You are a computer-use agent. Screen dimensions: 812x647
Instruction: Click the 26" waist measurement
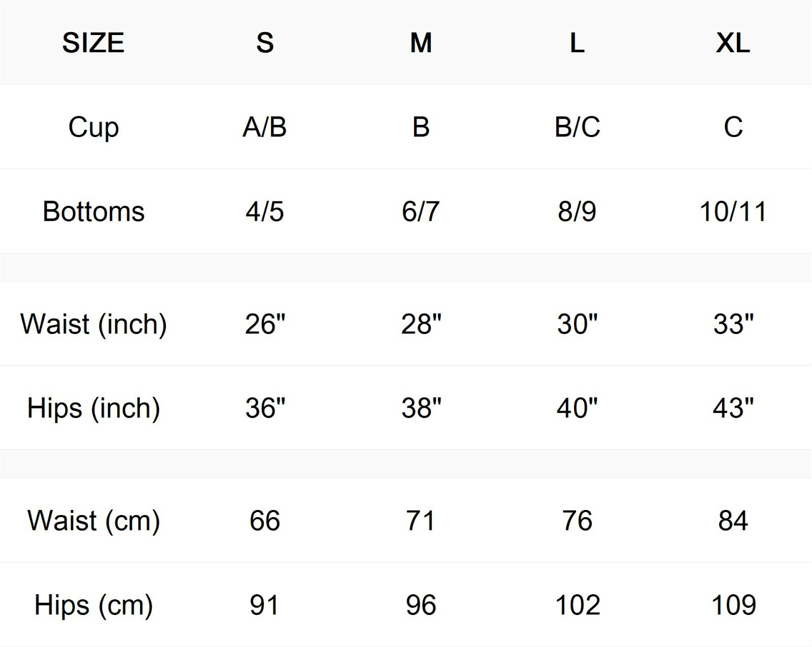click(x=265, y=324)
